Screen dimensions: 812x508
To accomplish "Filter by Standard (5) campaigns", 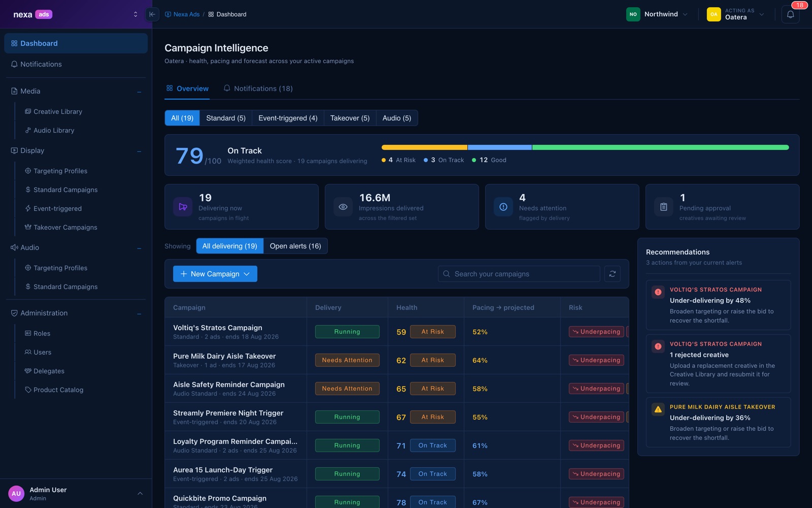I will point(226,118).
